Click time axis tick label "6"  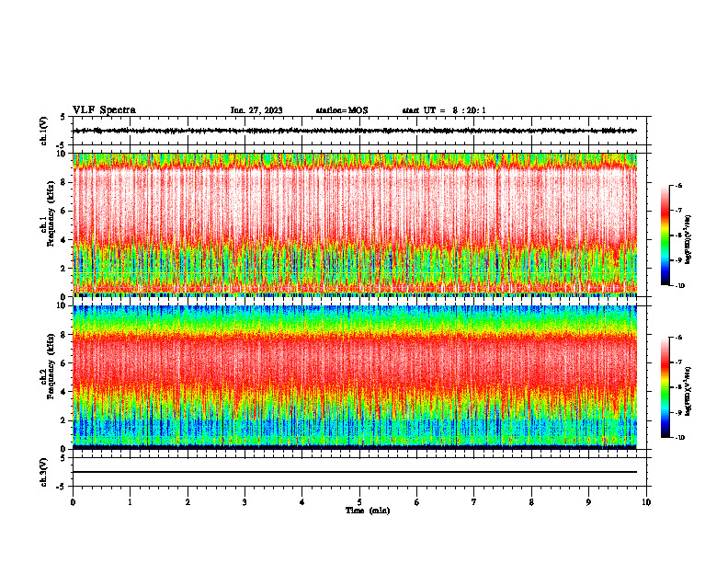point(417,502)
